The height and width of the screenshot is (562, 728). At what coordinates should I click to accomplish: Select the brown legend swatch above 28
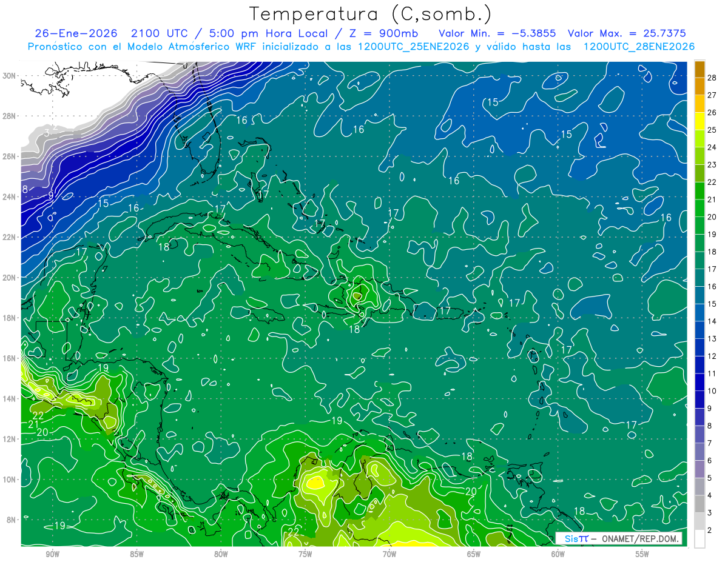(x=699, y=68)
